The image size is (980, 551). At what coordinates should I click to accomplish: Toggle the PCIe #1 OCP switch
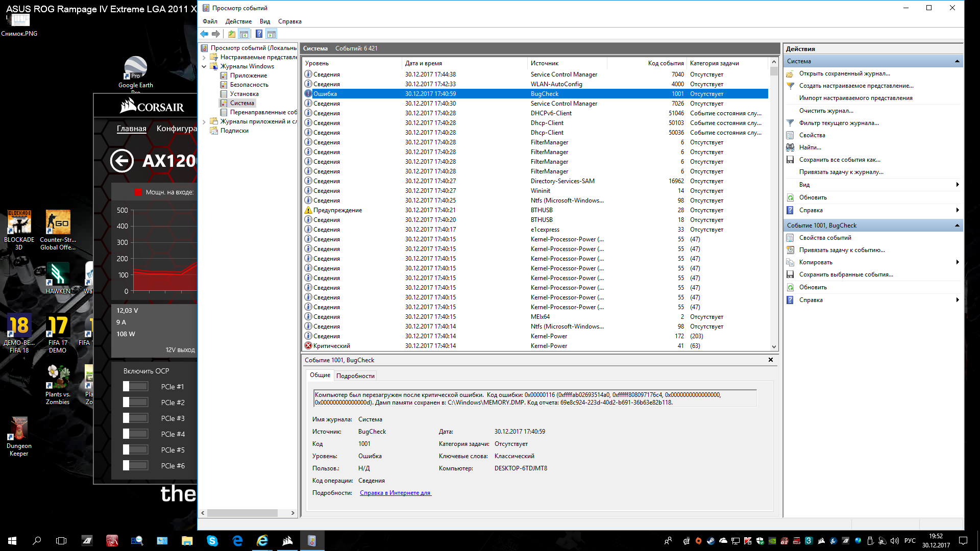(135, 387)
